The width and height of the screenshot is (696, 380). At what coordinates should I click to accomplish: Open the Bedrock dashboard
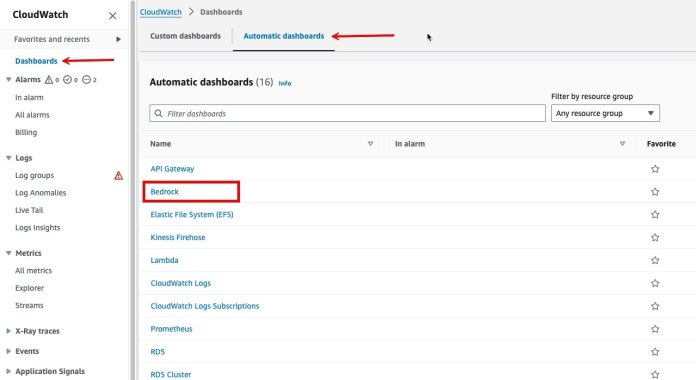pos(165,192)
